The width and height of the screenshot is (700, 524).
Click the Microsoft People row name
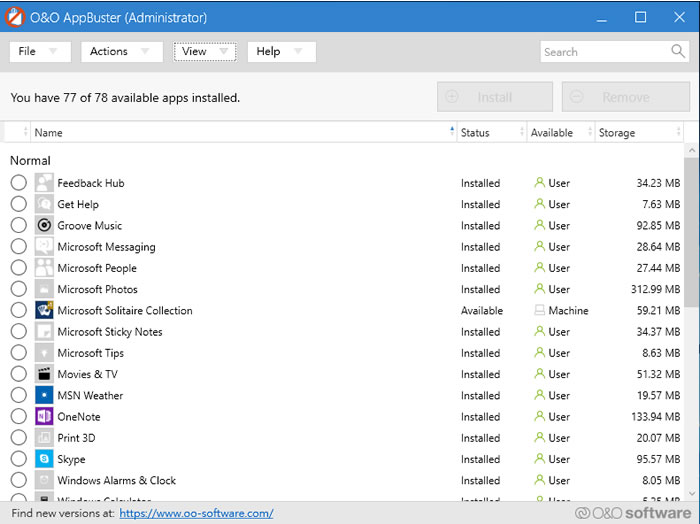pos(97,268)
